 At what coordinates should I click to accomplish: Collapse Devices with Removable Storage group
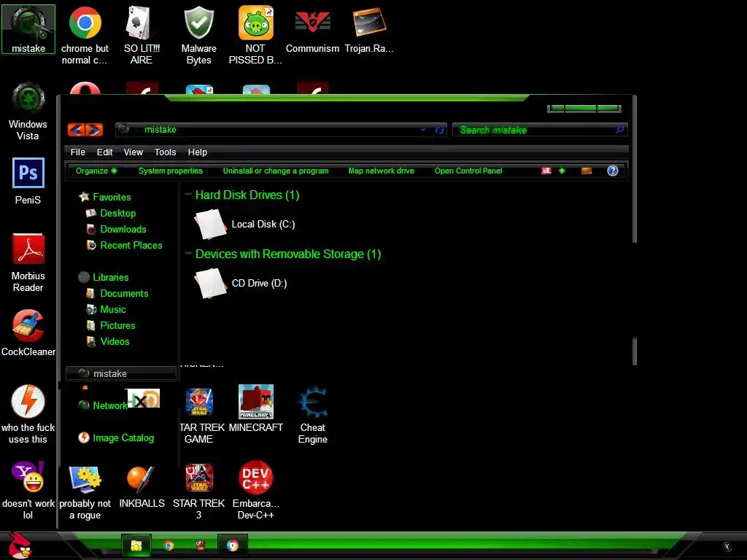coord(188,253)
